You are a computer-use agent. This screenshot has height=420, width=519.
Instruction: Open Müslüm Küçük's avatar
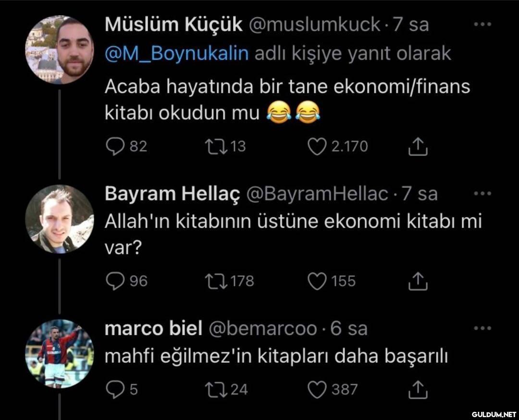coord(59,50)
